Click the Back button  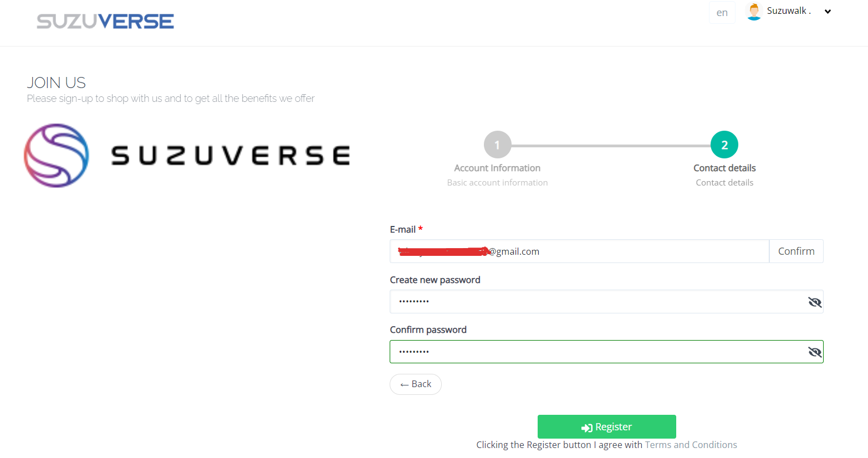click(416, 384)
